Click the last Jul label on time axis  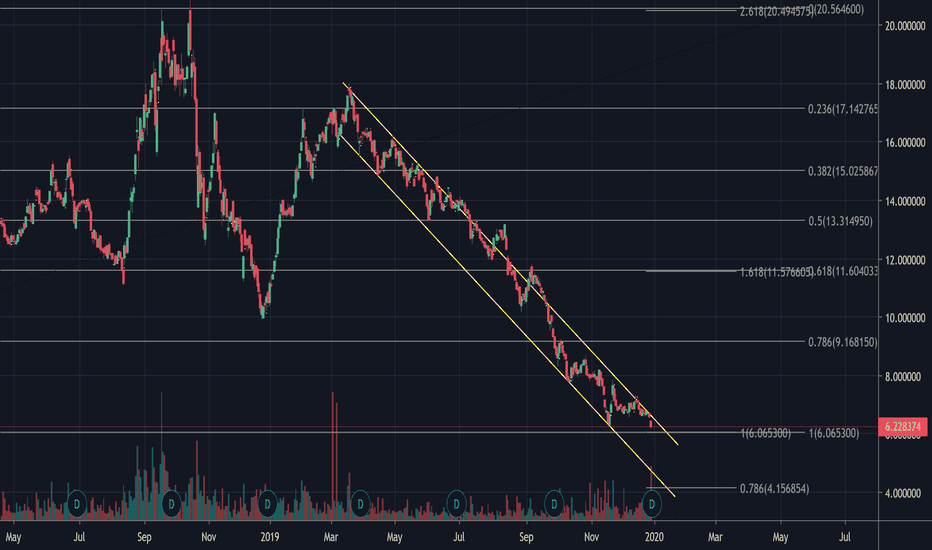[x=845, y=537]
